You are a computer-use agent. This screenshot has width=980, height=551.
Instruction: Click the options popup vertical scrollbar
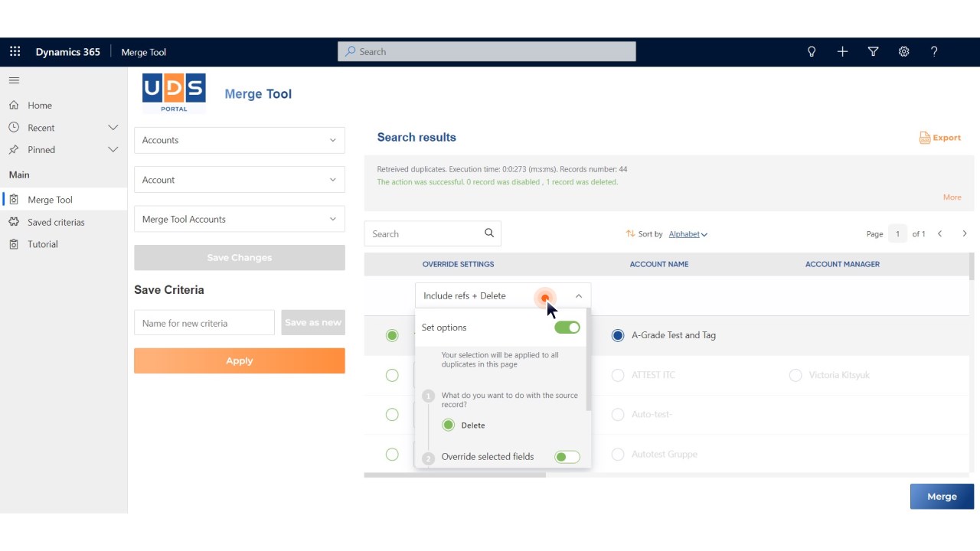click(589, 360)
